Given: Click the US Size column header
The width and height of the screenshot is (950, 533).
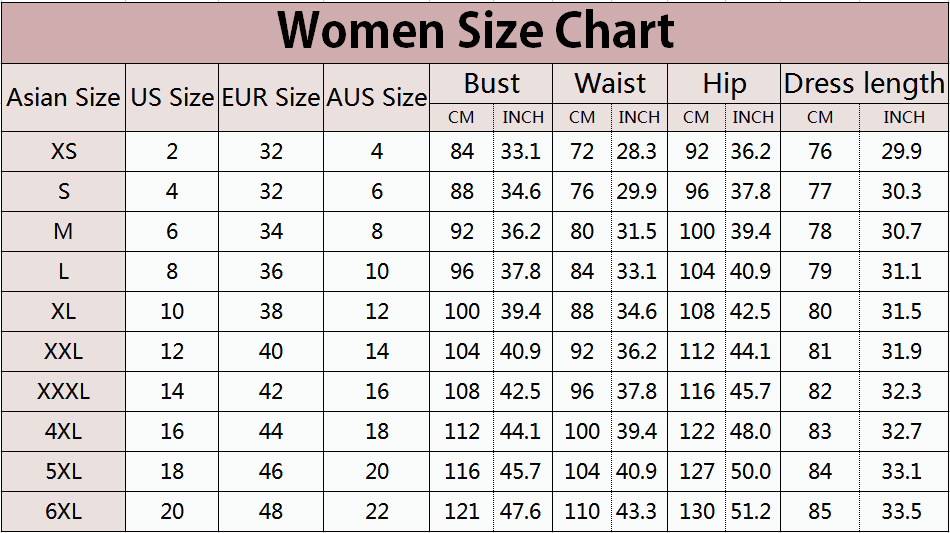Looking at the screenshot, I should pyautogui.click(x=172, y=98).
